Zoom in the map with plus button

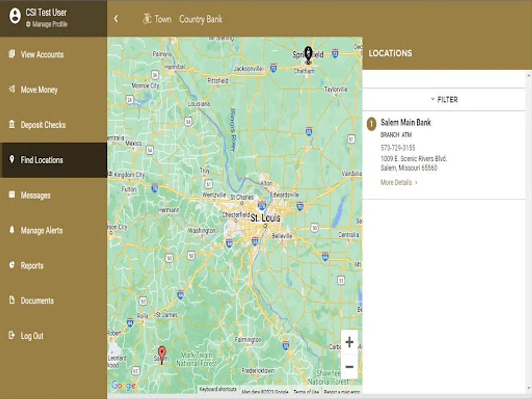(x=349, y=342)
